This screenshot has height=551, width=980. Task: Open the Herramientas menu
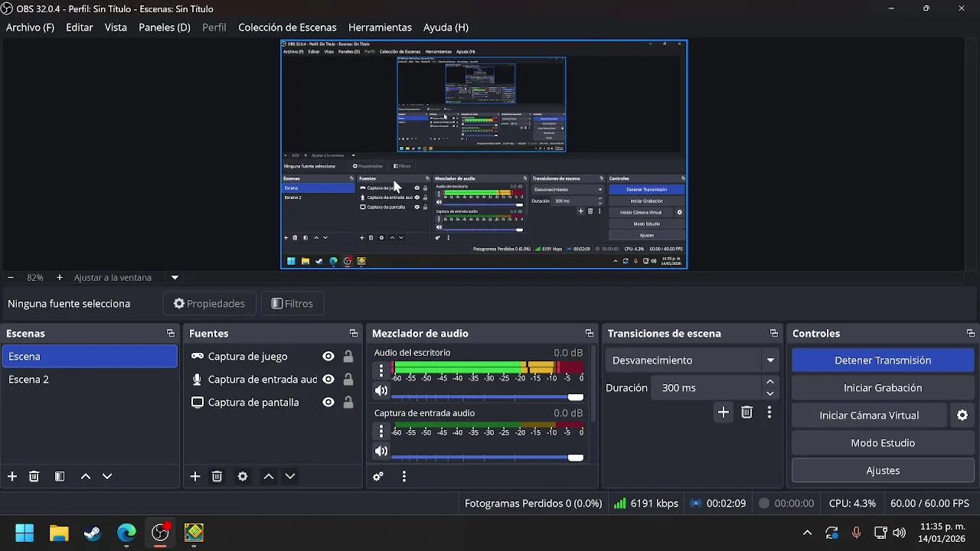[x=380, y=27]
